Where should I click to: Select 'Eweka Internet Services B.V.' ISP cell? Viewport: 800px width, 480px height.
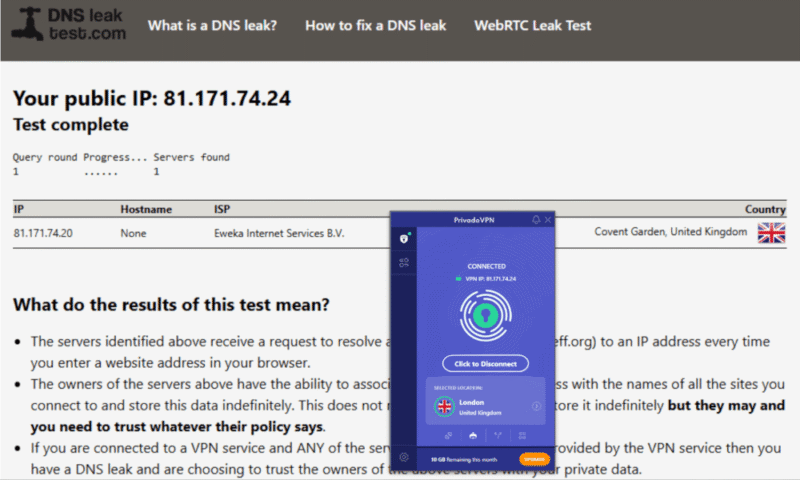tap(279, 233)
